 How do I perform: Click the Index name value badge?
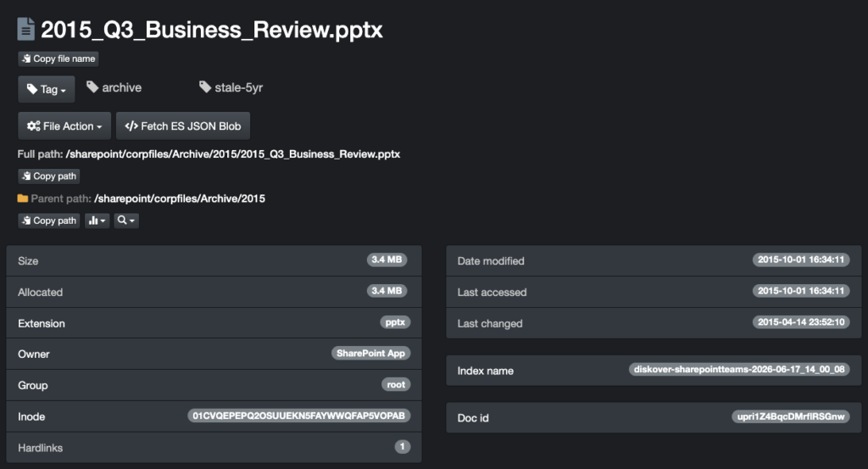tap(739, 369)
